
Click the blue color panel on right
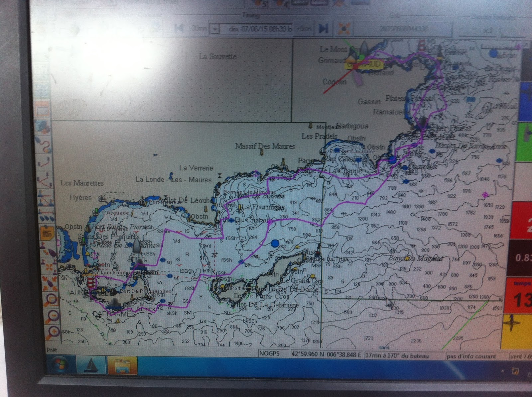(526, 101)
